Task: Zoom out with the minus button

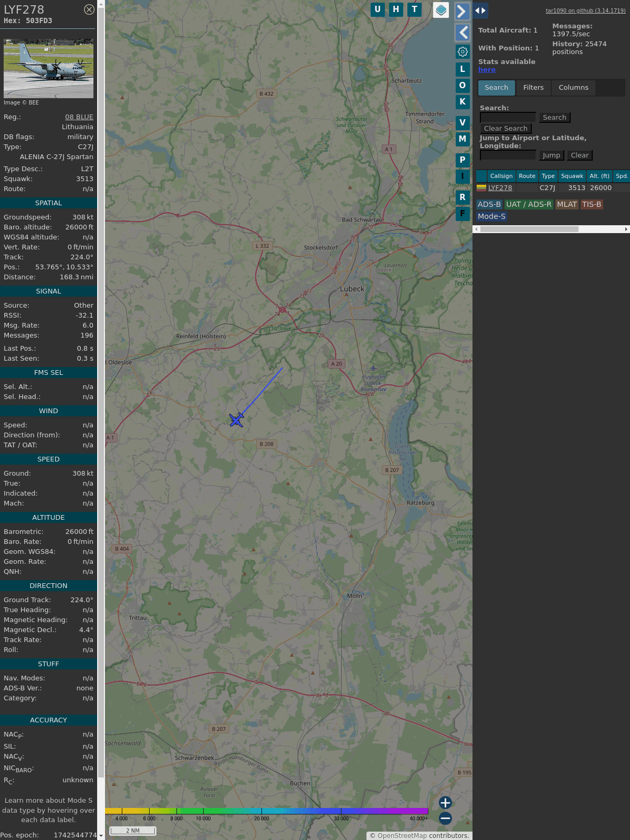Action: point(445,818)
